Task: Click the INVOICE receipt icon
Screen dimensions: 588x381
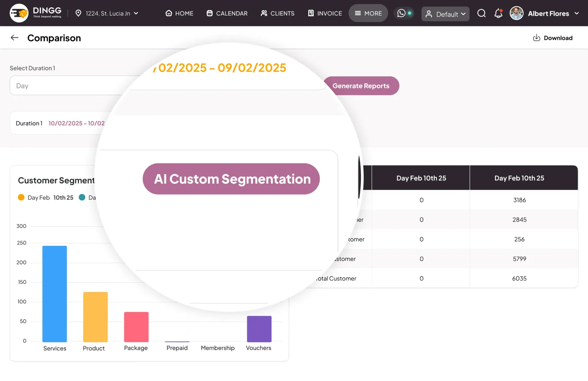Action: pos(311,13)
